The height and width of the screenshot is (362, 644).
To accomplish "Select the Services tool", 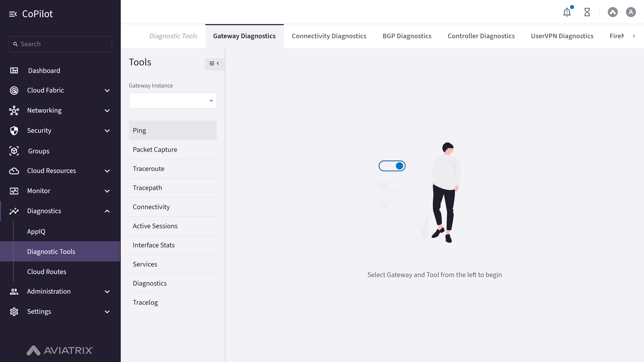I will pos(173,264).
